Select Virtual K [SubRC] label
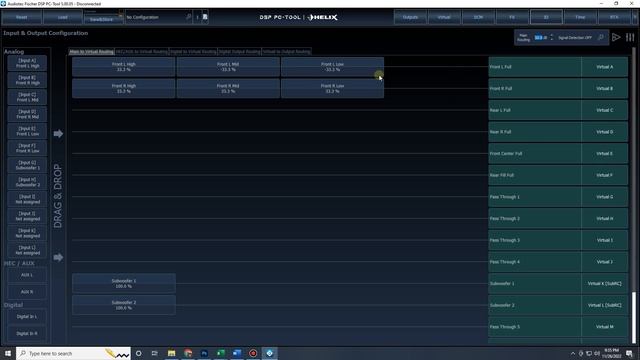 click(604, 283)
